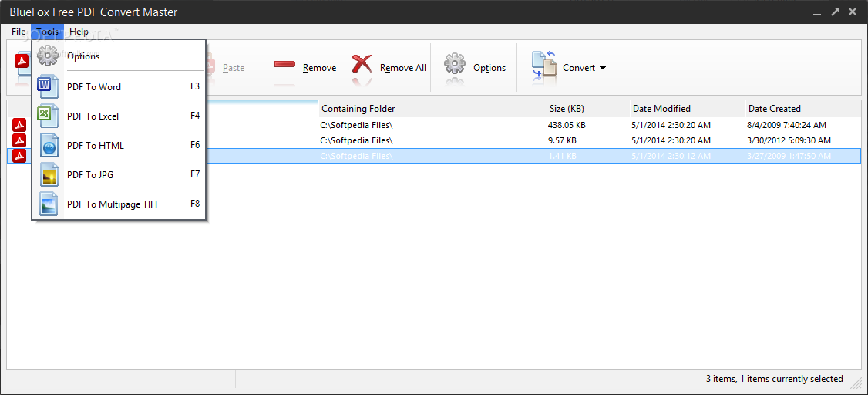Click size value 9.57 KB
Image resolution: width=868 pixels, height=395 pixels.
(562, 140)
